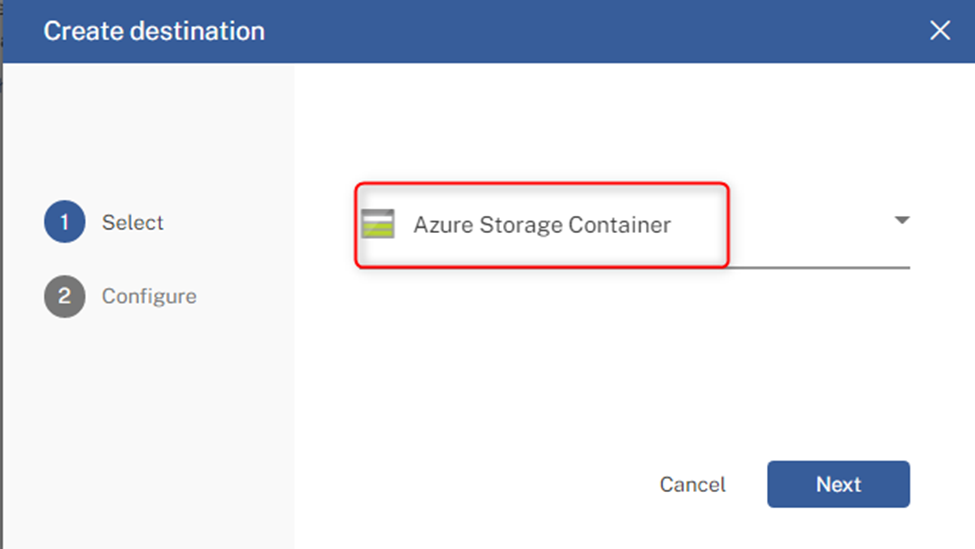The height and width of the screenshot is (549, 975).
Task: Select the step 2 circle icon
Action: [x=65, y=297]
